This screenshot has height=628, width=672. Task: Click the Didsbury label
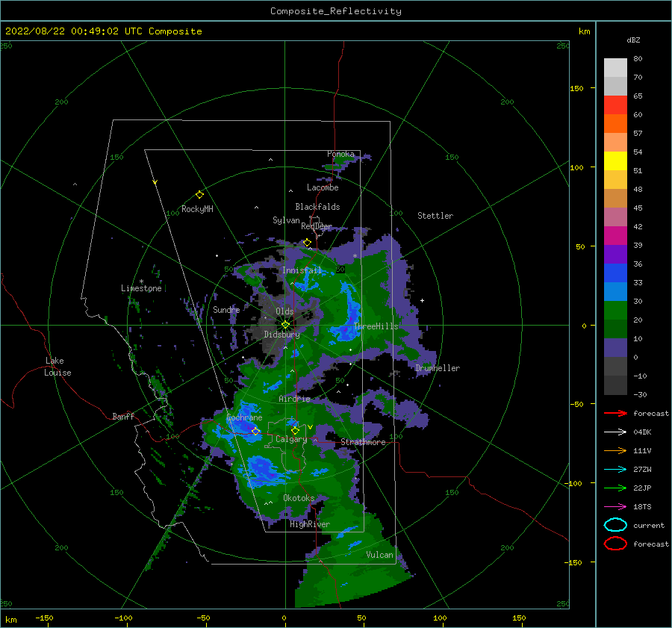point(281,335)
